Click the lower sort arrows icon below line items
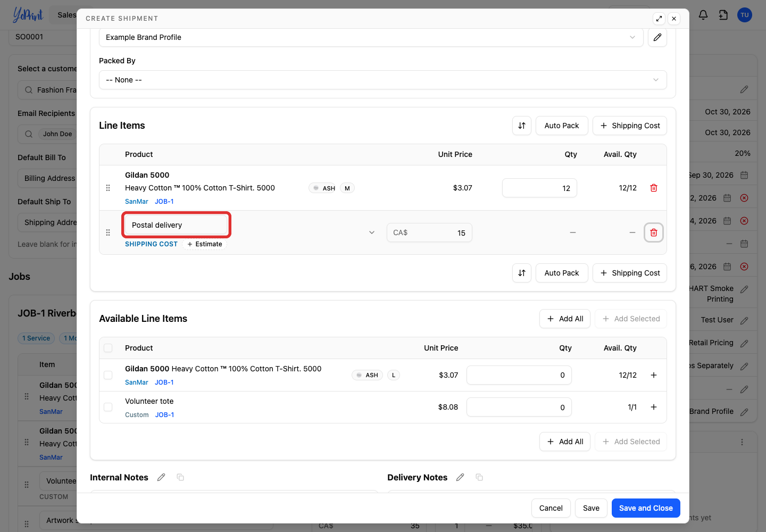This screenshot has height=532, width=766. (x=522, y=273)
